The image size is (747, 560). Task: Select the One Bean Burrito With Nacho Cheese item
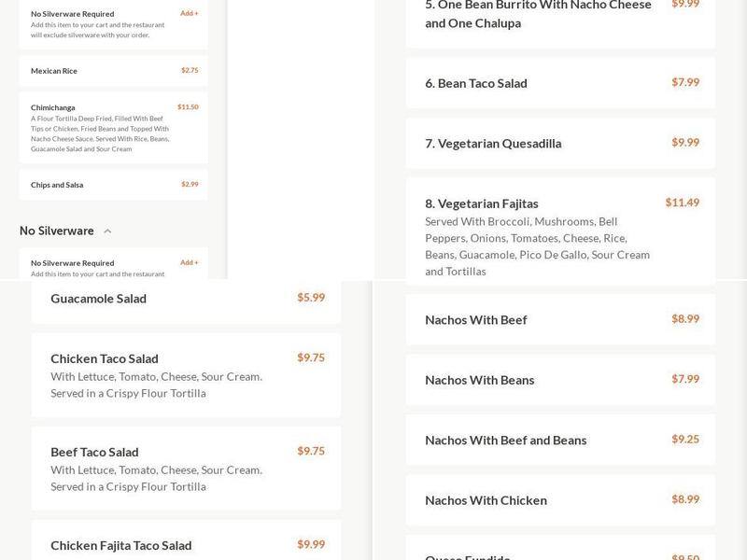[560, 15]
